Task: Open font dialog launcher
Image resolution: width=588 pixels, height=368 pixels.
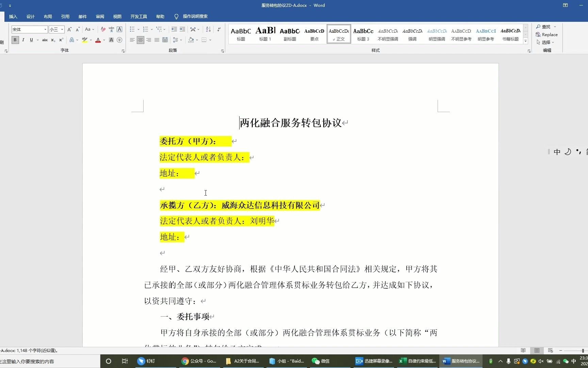Action: [x=123, y=51]
